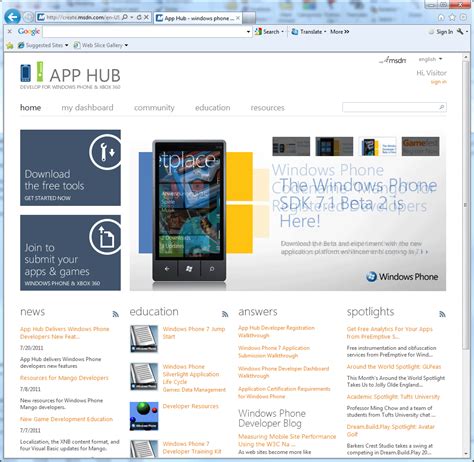Open New Game Development Education link
The width and height of the screenshot is (474, 462).
point(66,419)
